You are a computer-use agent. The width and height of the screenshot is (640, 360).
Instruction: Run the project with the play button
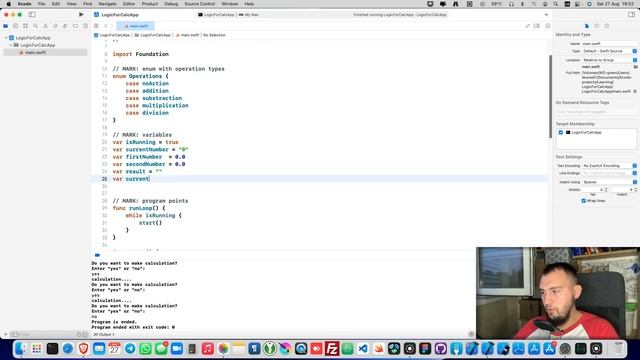tap(81, 15)
